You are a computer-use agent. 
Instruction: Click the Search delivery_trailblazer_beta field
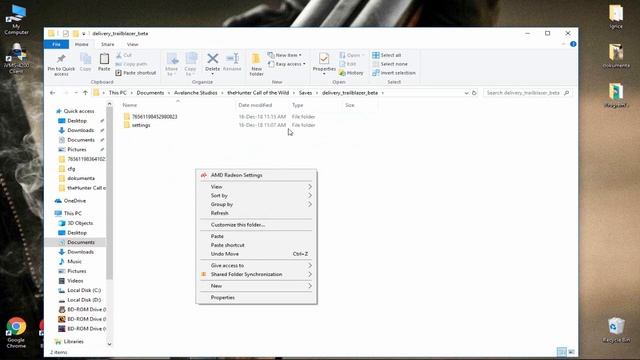click(x=527, y=93)
